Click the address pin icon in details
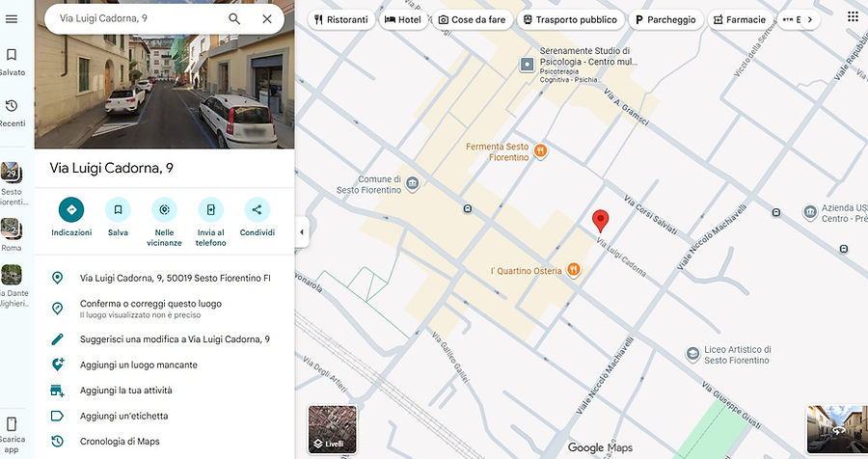The width and height of the screenshot is (868, 459). point(57,278)
